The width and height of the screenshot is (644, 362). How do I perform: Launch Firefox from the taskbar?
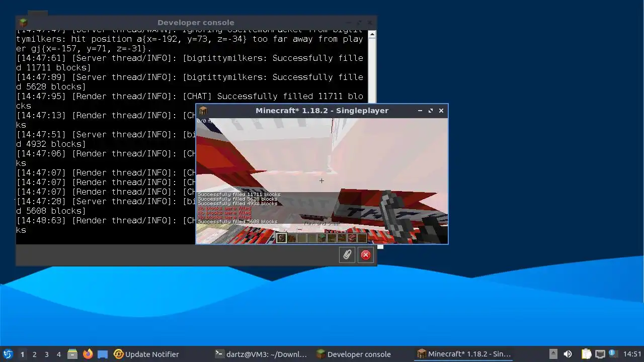coord(88,354)
